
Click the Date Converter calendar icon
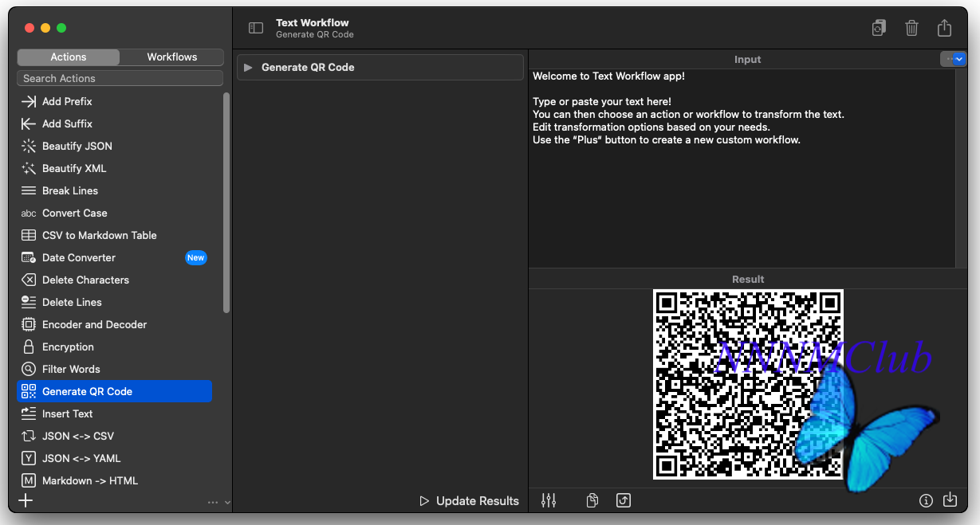(29, 257)
